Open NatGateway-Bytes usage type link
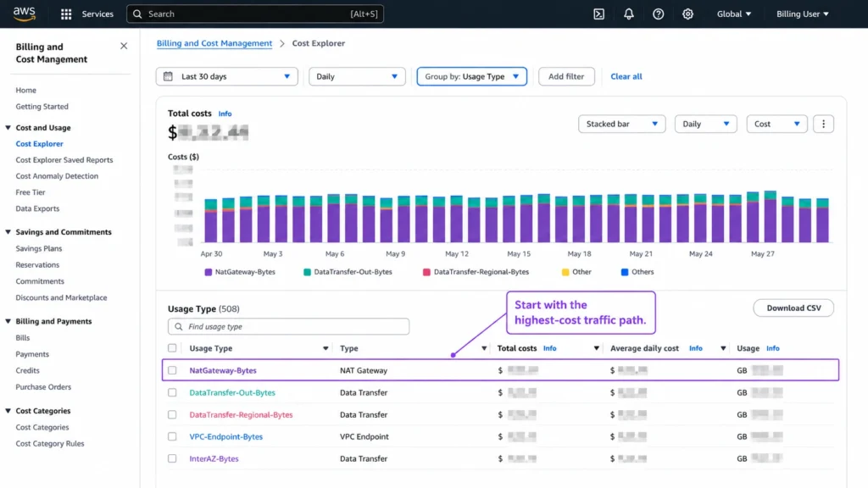 (223, 370)
